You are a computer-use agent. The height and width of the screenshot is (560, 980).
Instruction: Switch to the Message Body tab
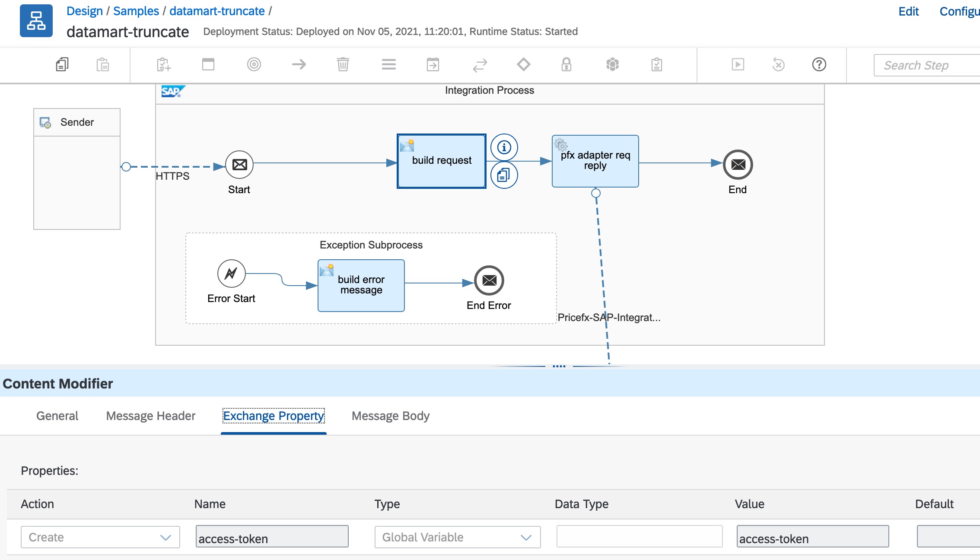tap(390, 416)
